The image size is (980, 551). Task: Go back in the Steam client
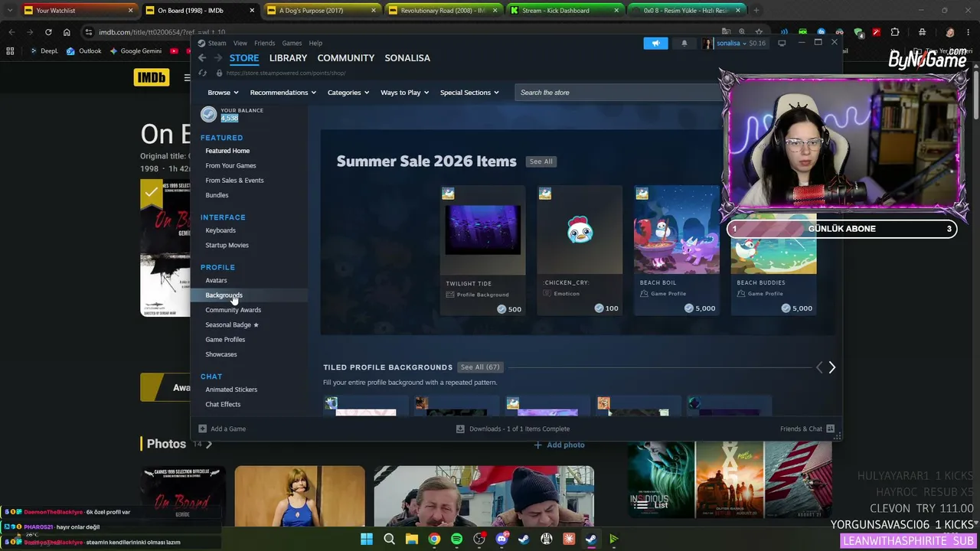click(x=202, y=58)
